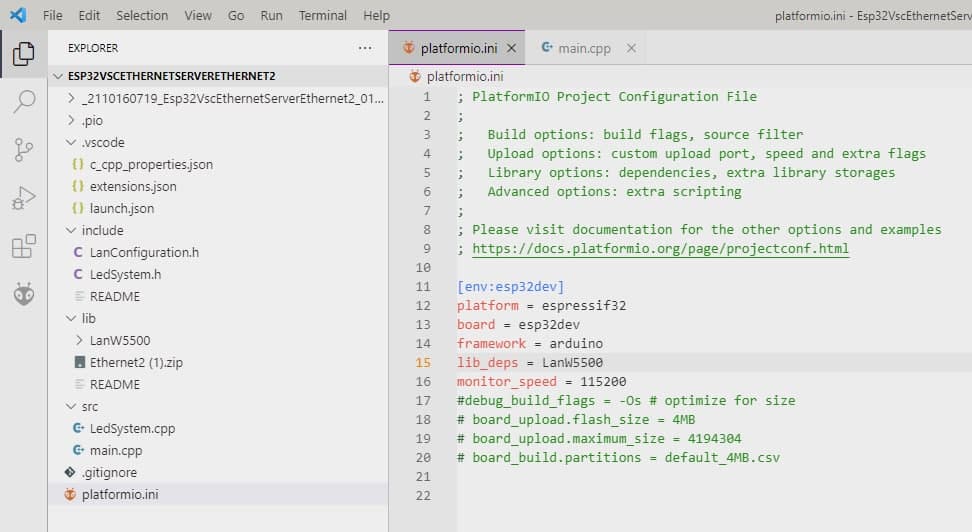Viewport: 972px width, 532px height.
Task: Click the PlatformIO icon on platformio.ini tab
Action: (409, 47)
